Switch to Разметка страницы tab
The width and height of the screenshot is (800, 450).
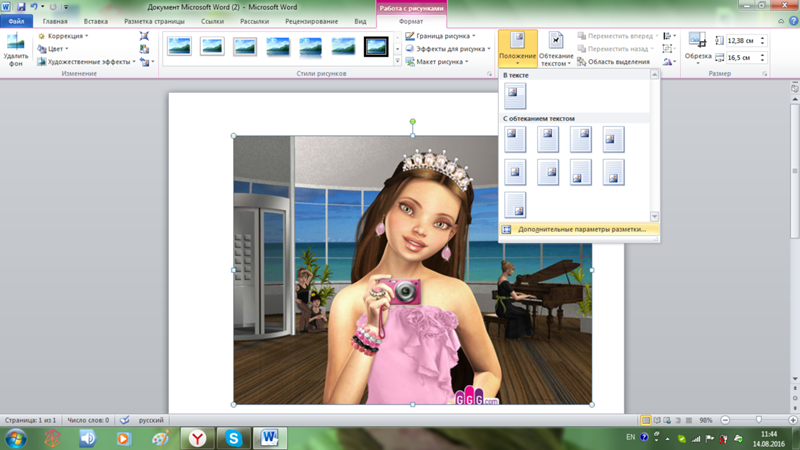[x=155, y=21]
